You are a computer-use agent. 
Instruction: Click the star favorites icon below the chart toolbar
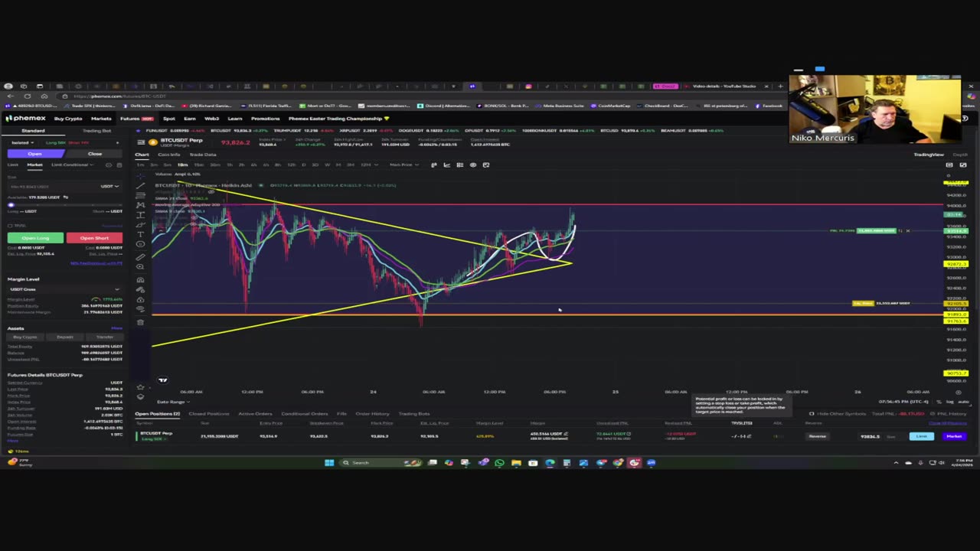pyautogui.click(x=140, y=388)
